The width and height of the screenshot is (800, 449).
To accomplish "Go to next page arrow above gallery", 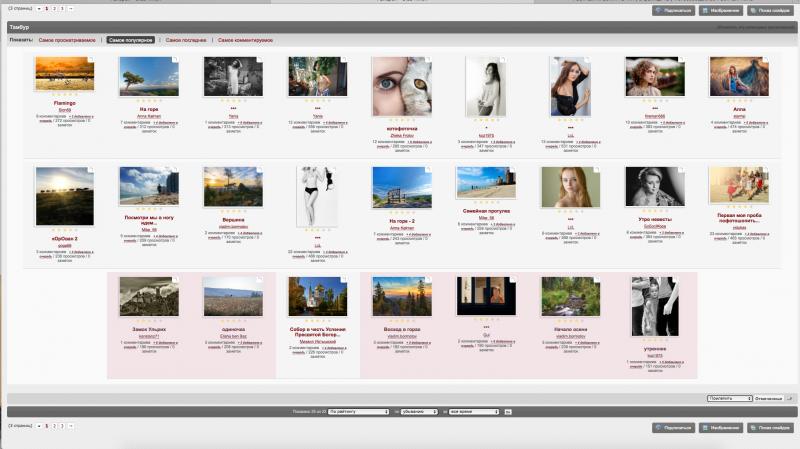I will point(70,9).
